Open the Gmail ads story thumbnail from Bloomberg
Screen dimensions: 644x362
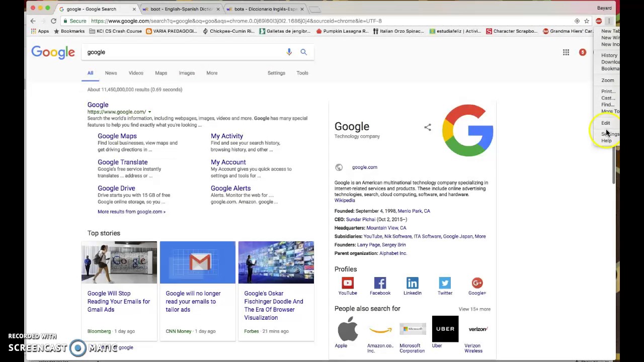click(x=119, y=262)
